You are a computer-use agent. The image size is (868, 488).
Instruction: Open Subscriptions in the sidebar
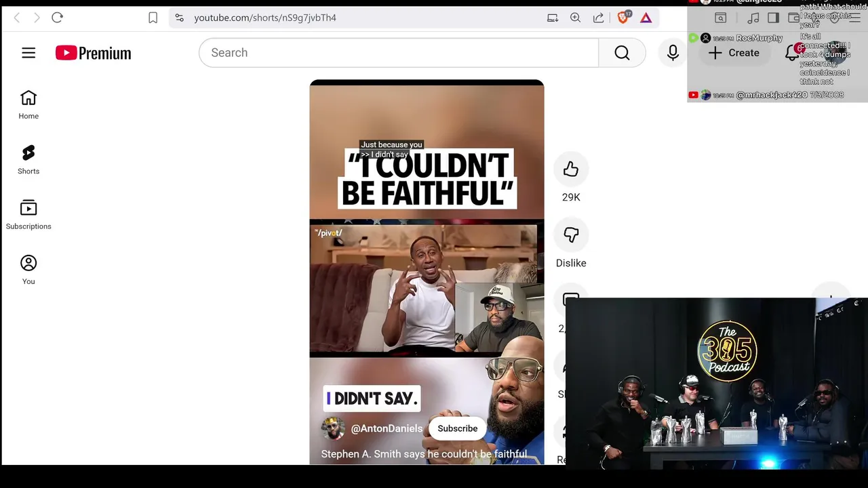tap(28, 215)
